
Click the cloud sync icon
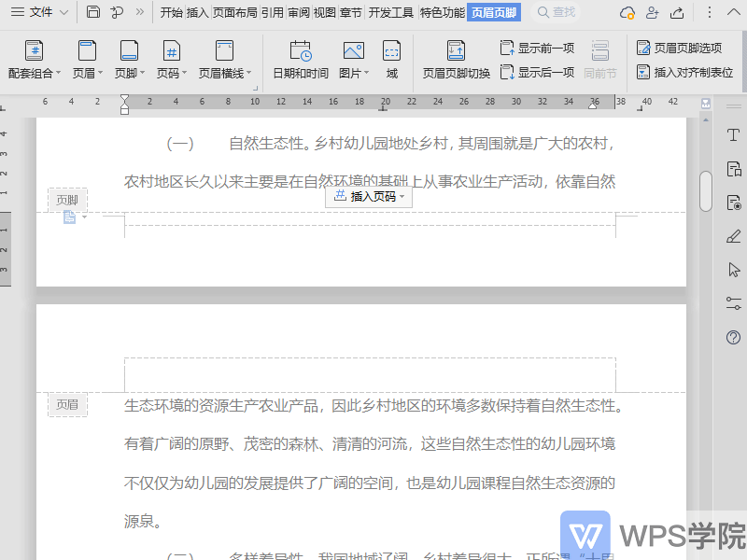[x=627, y=12]
